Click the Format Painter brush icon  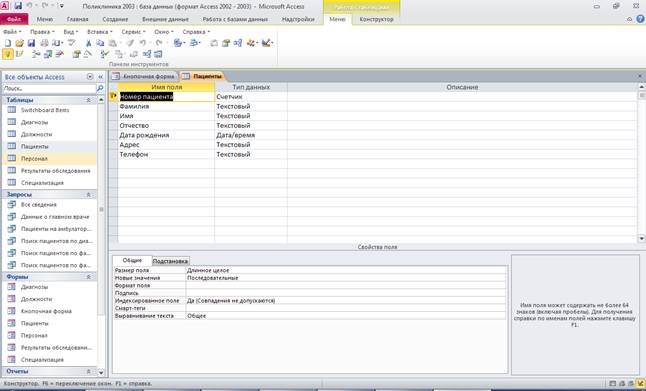[130, 43]
